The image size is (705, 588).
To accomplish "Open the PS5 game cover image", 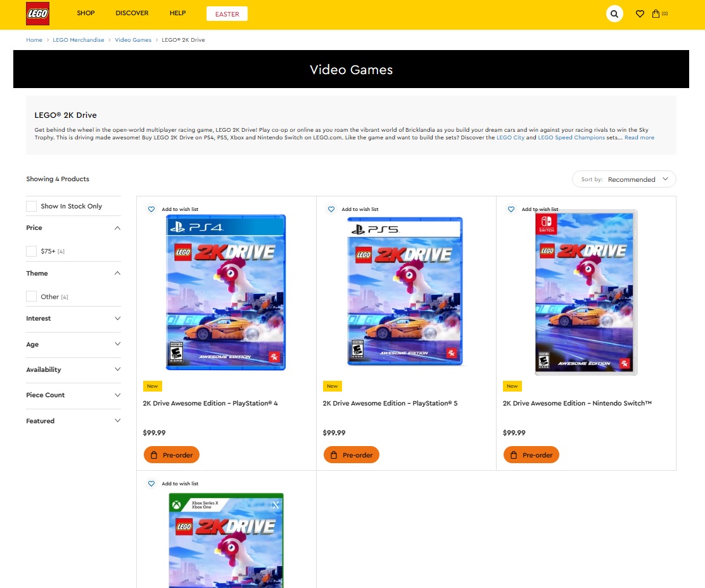I will tap(405, 291).
